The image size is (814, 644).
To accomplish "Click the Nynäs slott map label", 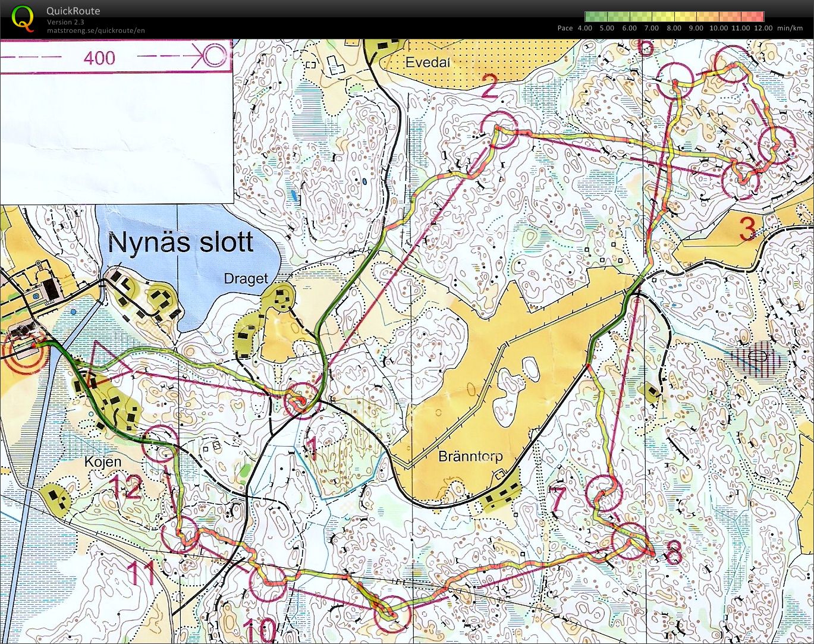I will pyautogui.click(x=181, y=242).
